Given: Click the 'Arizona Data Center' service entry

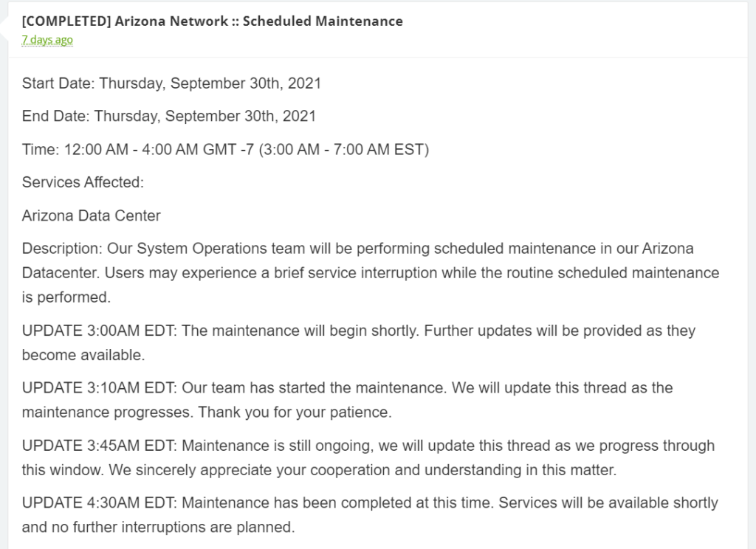Looking at the screenshot, I should (91, 215).
